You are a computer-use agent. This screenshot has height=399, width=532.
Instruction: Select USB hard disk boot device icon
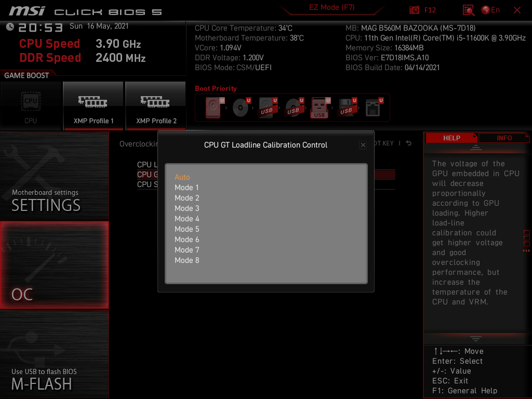pos(268,108)
